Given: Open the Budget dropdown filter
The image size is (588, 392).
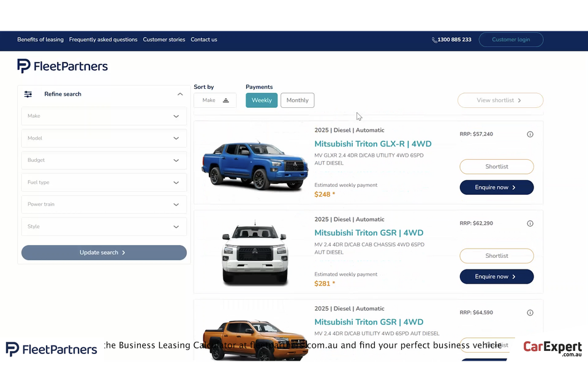Looking at the screenshot, I should point(104,160).
